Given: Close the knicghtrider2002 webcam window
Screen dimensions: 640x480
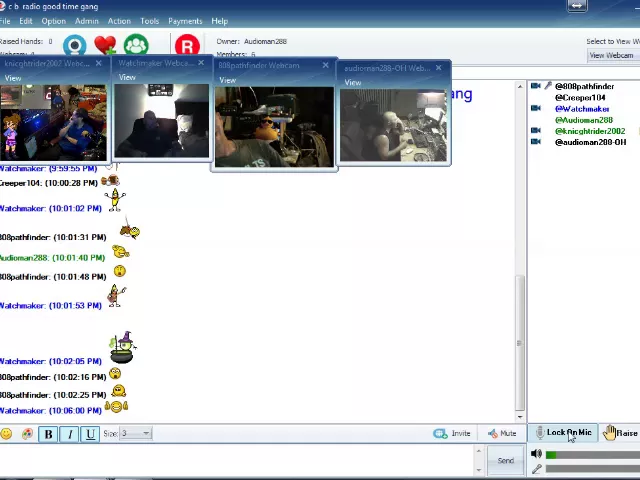Looking at the screenshot, I should [x=99, y=63].
